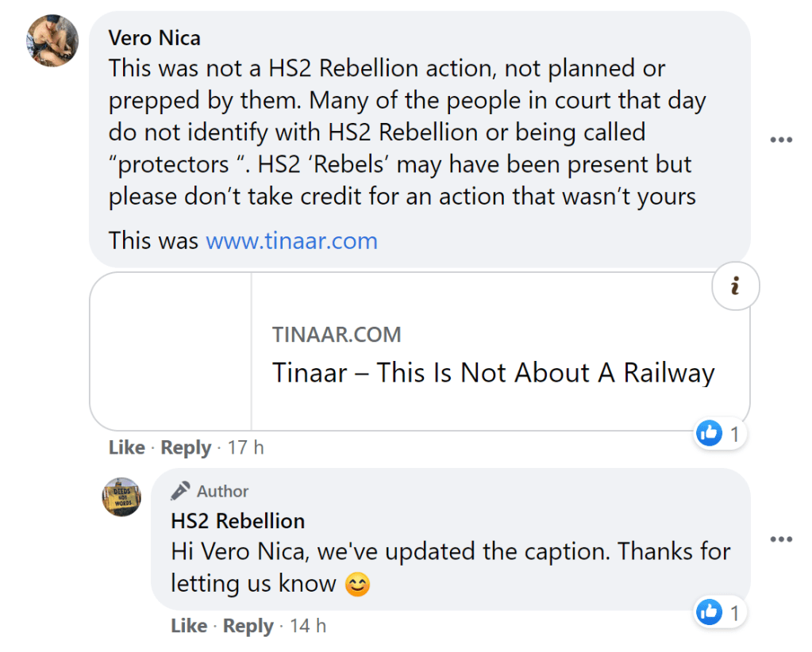This screenshot has height=652, width=812.
Task: Reply to Vero Nica's comment
Action: [x=186, y=448]
